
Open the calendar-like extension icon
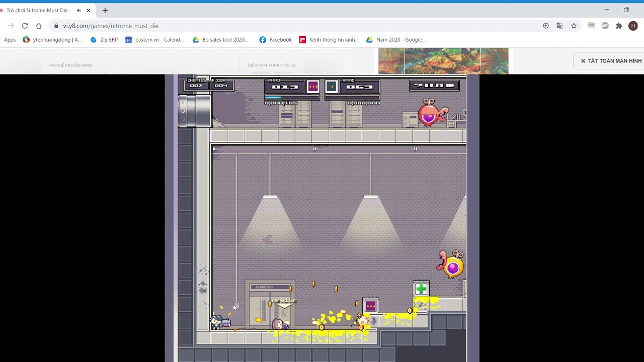point(591,26)
